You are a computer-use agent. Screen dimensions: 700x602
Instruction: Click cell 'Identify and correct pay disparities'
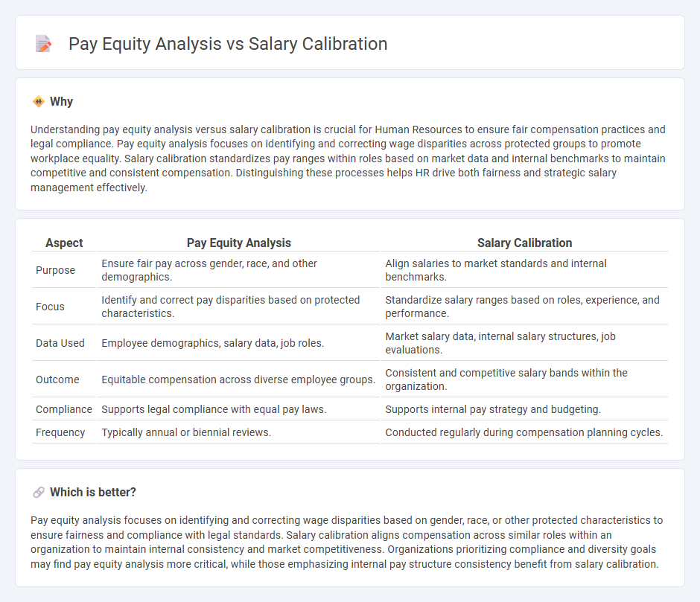coord(239,307)
